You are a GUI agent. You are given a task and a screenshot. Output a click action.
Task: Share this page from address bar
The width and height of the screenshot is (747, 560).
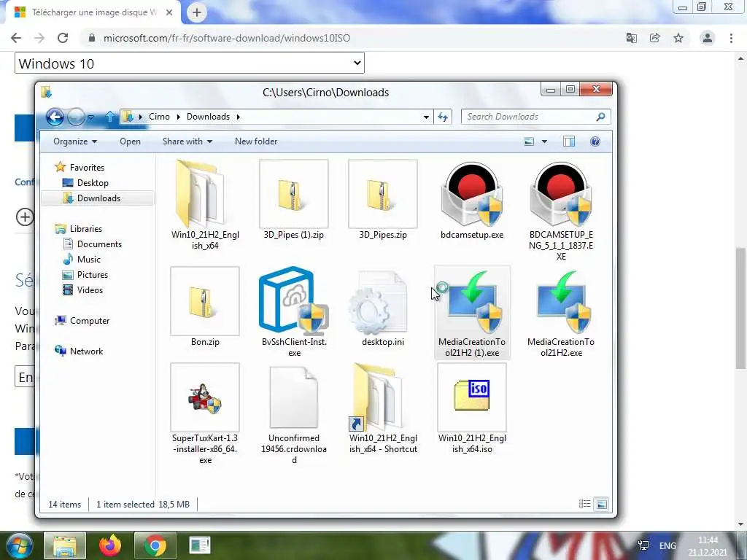point(655,38)
